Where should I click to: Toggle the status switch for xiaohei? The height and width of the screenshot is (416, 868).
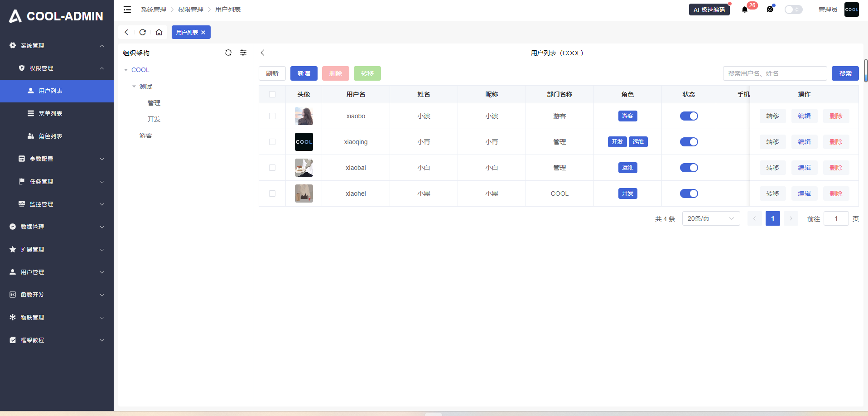click(x=689, y=193)
